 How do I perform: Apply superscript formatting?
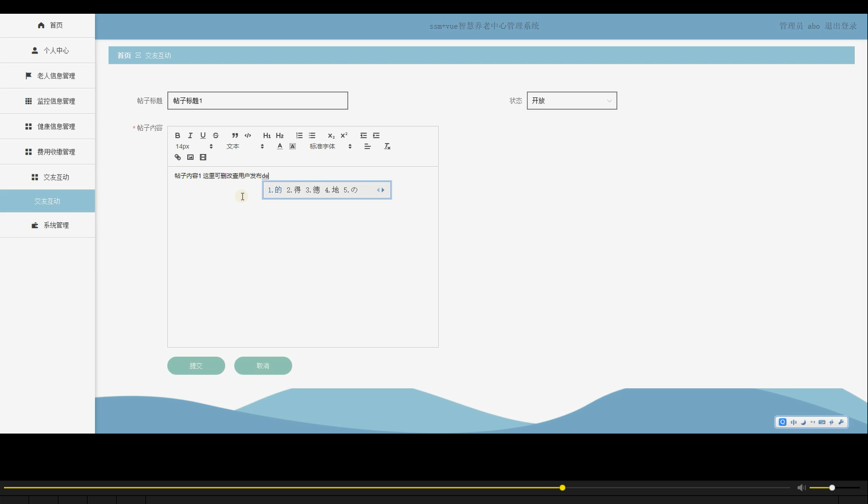coord(343,135)
